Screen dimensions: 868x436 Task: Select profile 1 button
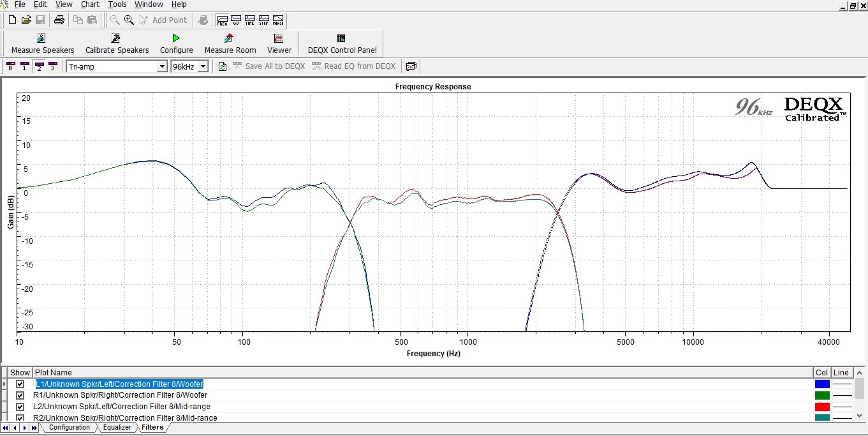pos(24,66)
